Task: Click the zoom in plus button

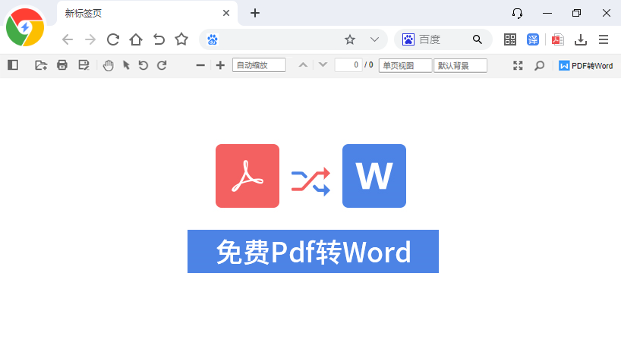Action: (220, 65)
